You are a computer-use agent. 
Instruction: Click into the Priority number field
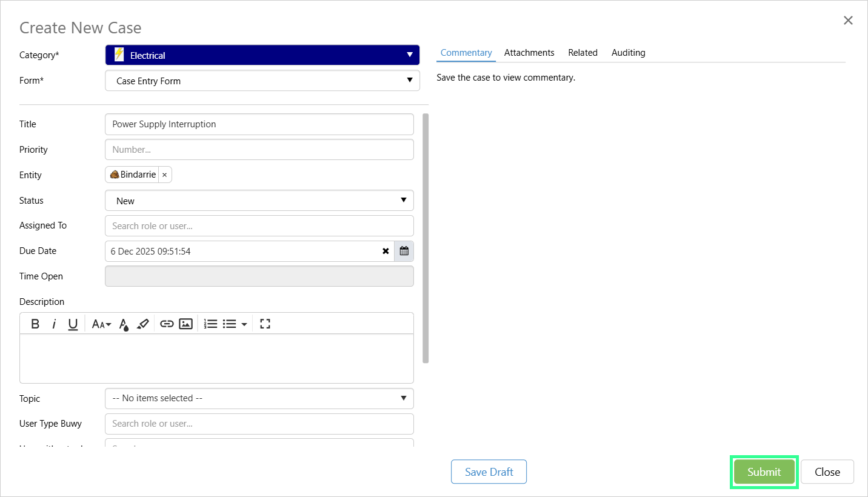click(259, 150)
